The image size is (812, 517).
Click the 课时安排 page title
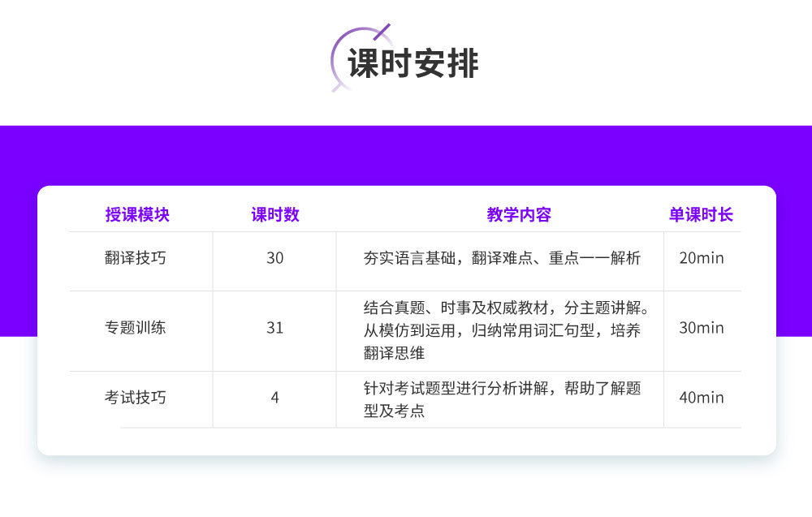(x=413, y=64)
